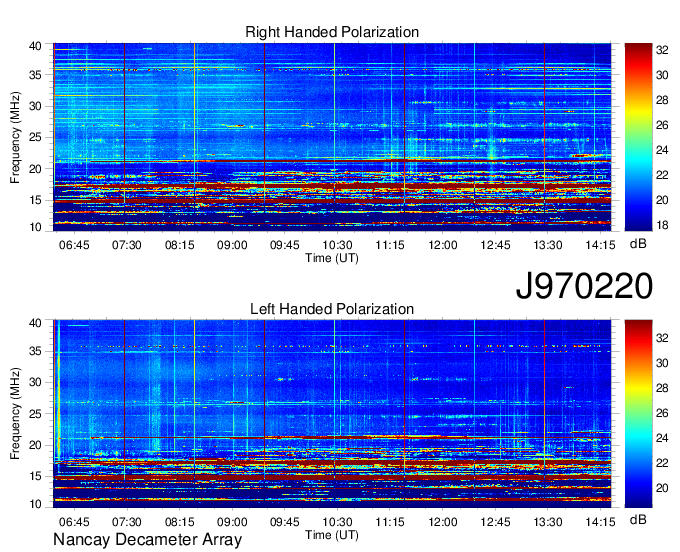Click the left-handed spectrogram image
This screenshot has height=552, width=680.
[x=332, y=414]
